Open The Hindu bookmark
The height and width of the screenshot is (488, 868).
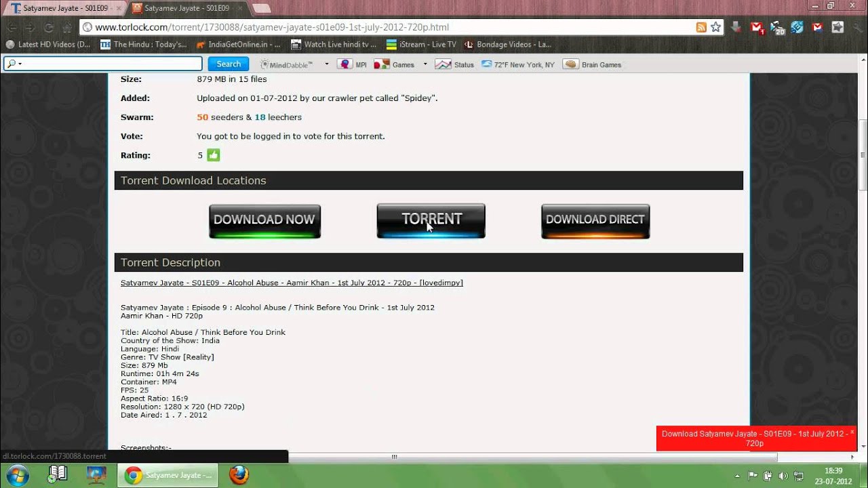pos(143,45)
